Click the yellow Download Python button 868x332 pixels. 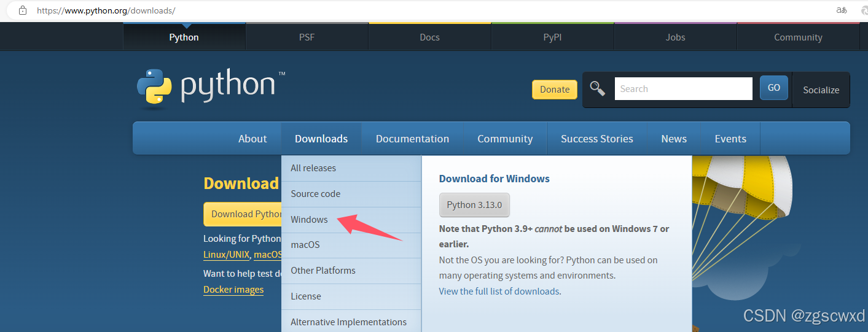point(243,214)
